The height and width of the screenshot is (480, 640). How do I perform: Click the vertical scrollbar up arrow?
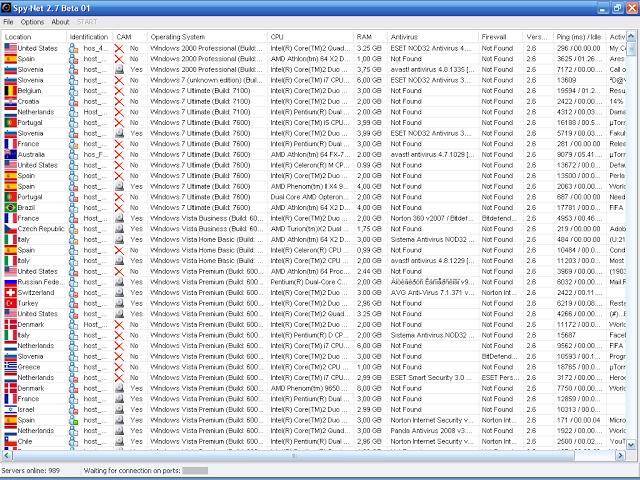[631, 37]
